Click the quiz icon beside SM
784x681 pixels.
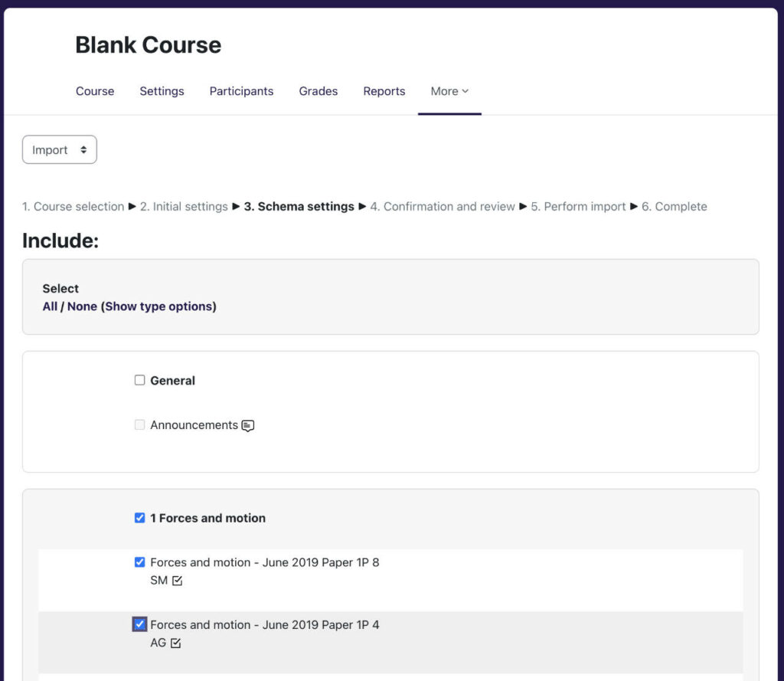[x=177, y=581]
